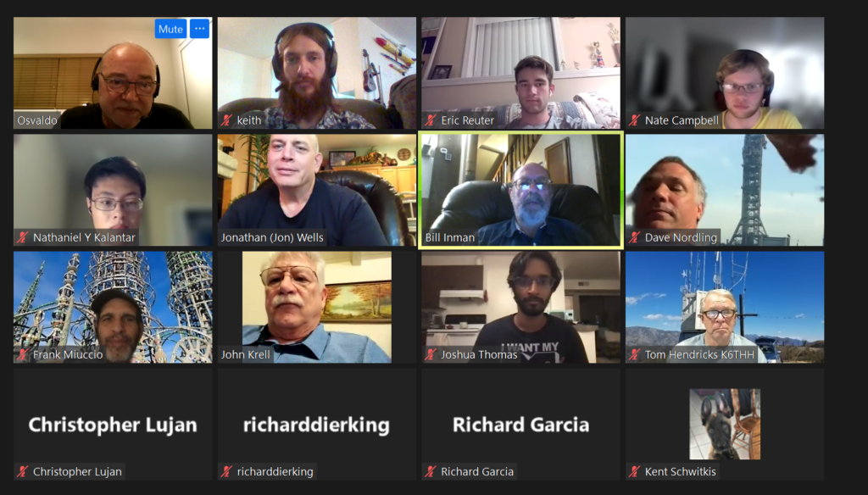Select John Krell's video tile
Image resolution: width=868 pixels, height=495 pixels.
click(x=317, y=308)
